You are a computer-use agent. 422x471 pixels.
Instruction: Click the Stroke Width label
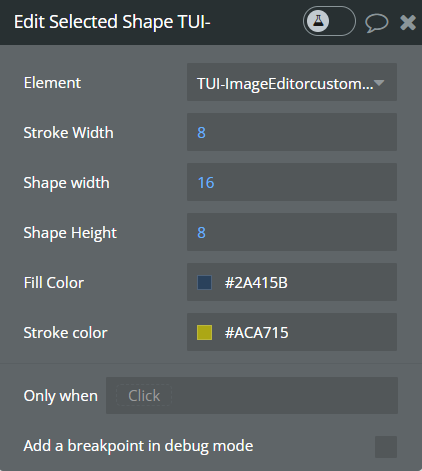pos(68,133)
